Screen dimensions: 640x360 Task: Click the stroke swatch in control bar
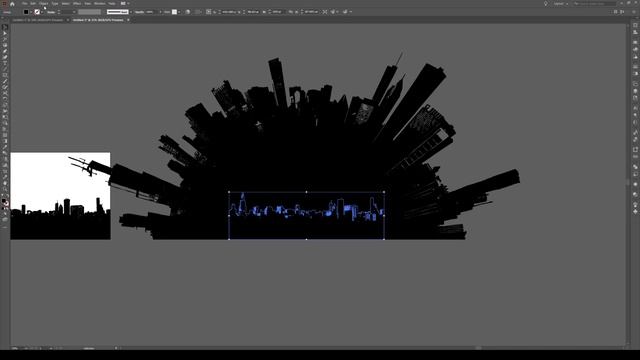tap(37, 12)
